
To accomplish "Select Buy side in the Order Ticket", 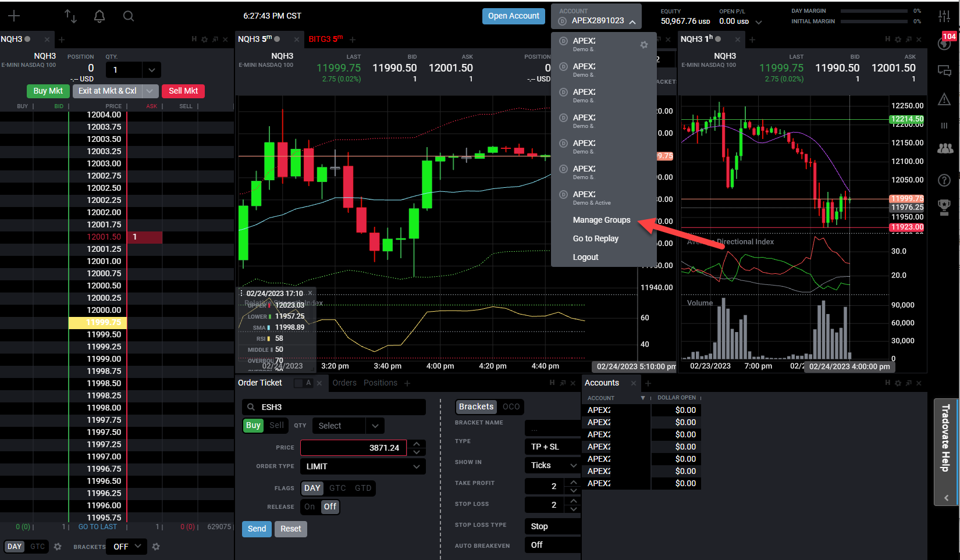I will 253,426.
